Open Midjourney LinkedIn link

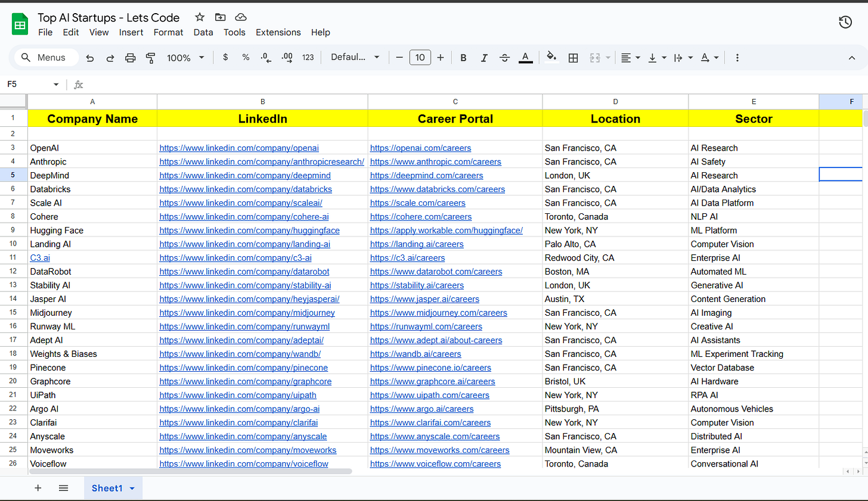(x=247, y=312)
